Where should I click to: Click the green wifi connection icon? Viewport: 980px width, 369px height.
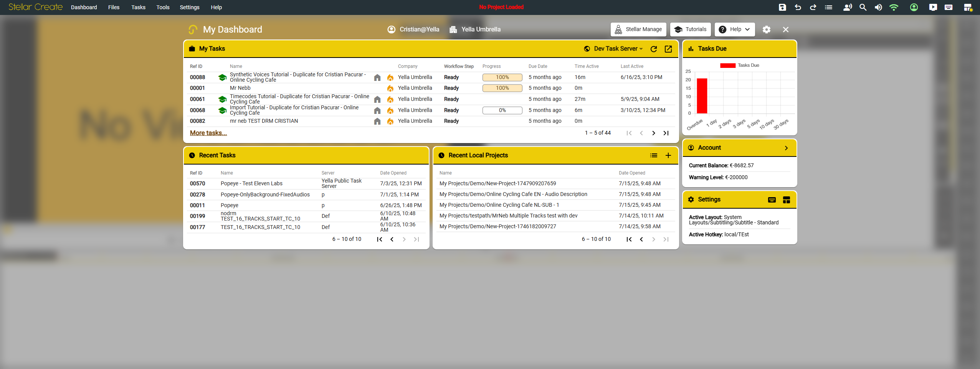point(894,7)
